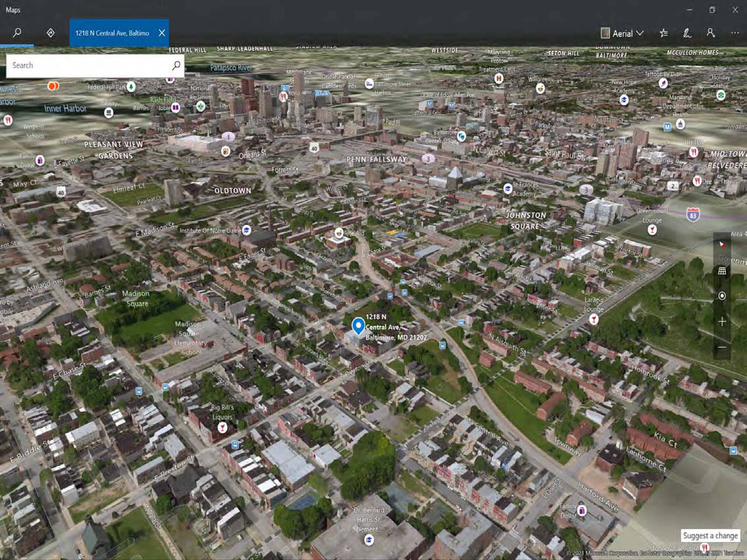The height and width of the screenshot is (560, 747).
Task: Open the account sign-in icon
Action: click(x=711, y=33)
